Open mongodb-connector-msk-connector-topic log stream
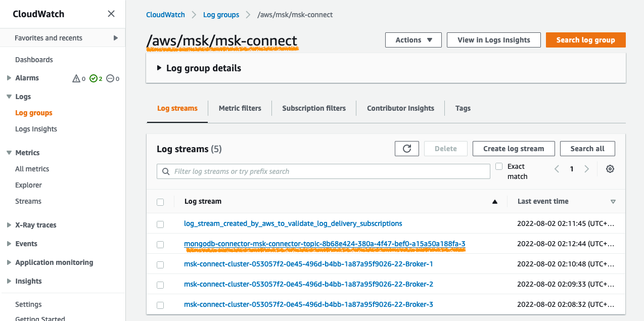Image resolution: width=644 pixels, height=321 pixels. tap(325, 244)
